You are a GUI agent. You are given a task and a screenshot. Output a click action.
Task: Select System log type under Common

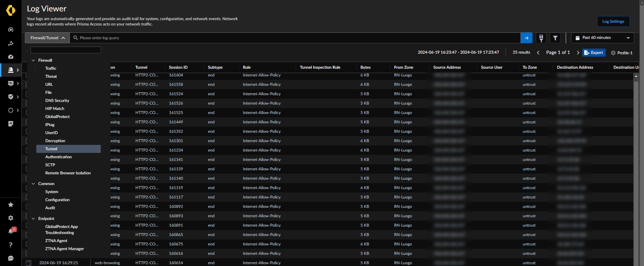52,192
